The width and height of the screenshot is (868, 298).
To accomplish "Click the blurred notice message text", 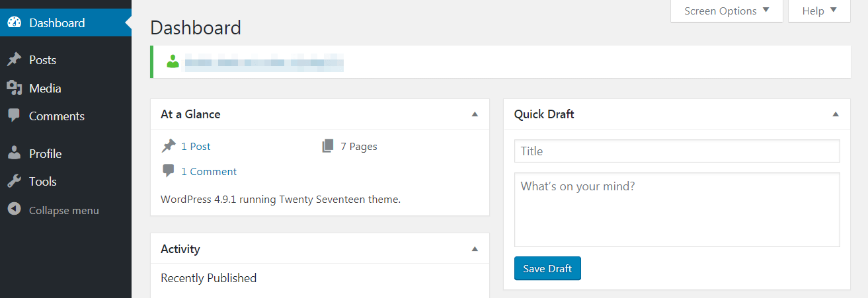I will click(x=264, y=62).
